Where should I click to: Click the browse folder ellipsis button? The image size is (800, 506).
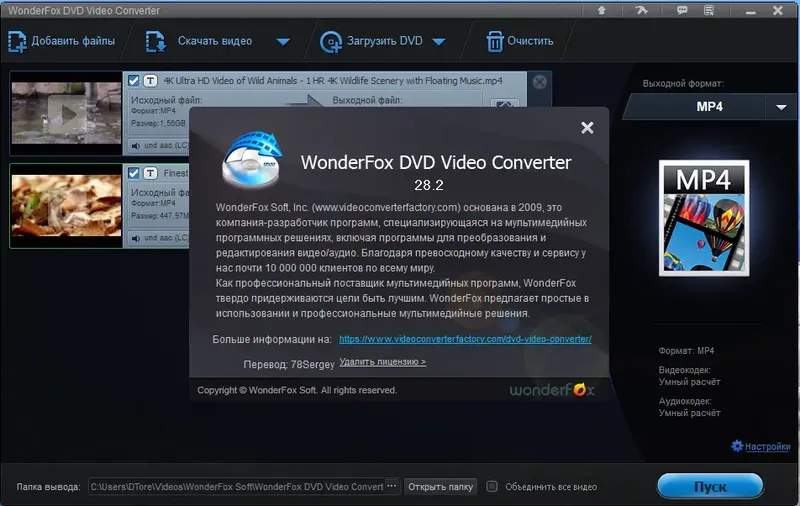392,486
